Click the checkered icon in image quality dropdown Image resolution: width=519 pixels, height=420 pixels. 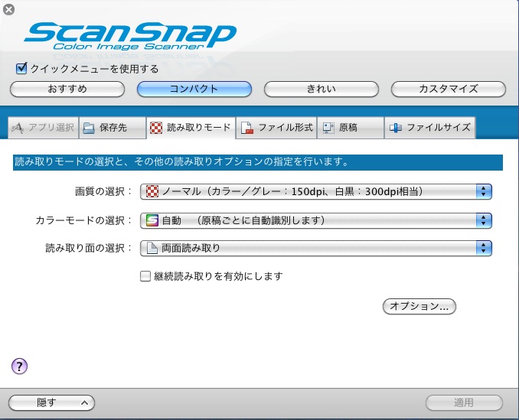pos(151,191)
